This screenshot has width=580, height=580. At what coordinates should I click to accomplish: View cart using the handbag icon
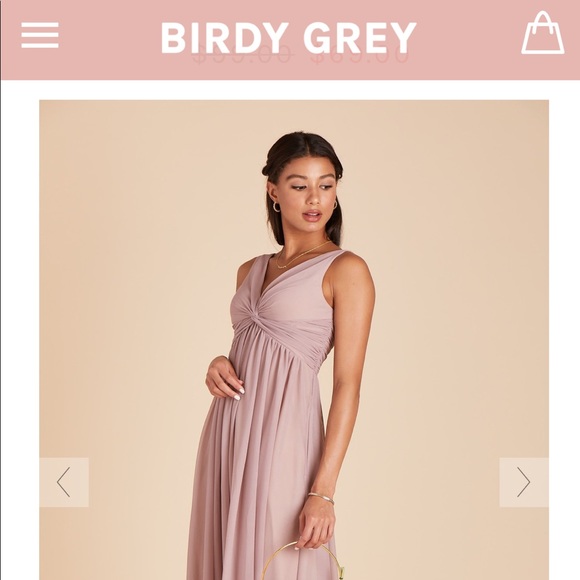[543, 33]
